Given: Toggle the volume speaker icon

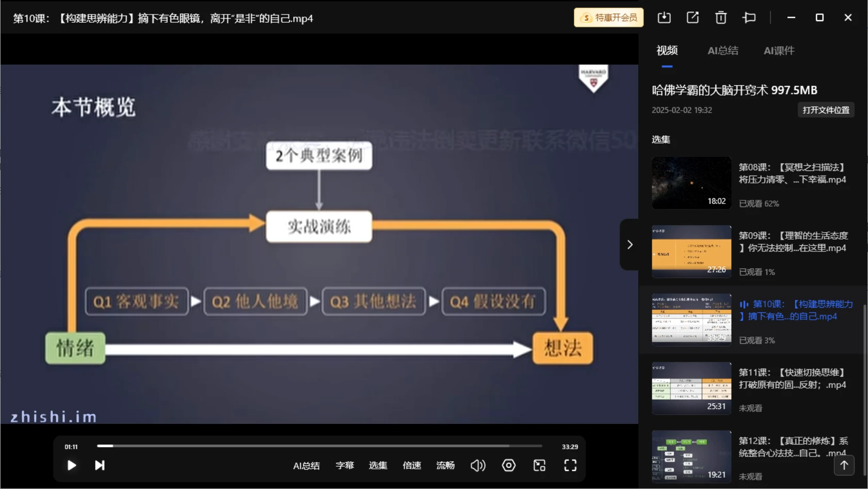Looking at the screenshot, I should pyautogui.click(x=478, y=465).
